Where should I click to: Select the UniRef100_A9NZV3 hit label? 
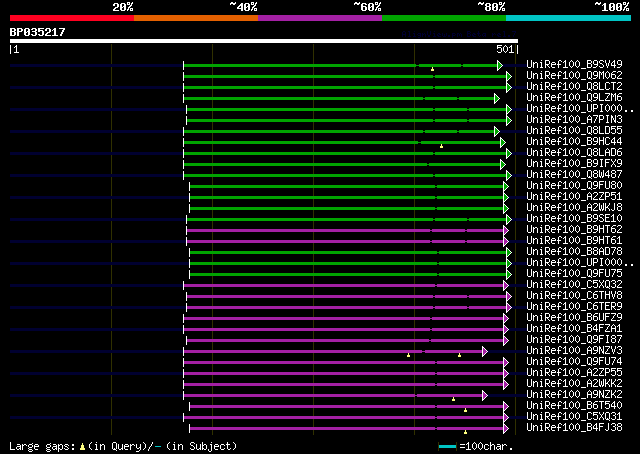pyautogui.click(x=574, y=351)
